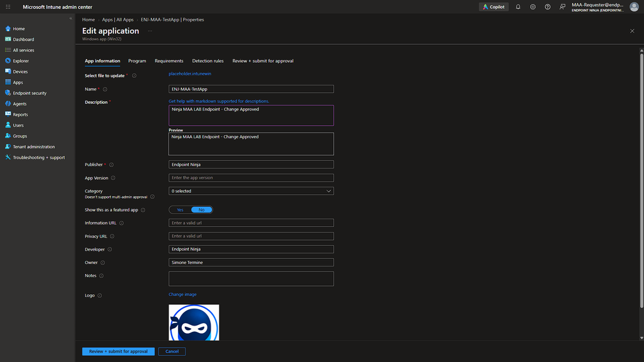The image size is (644, 362).
Task: Open the ellipsis menu beside Edit application
Action: tap(150, 31)
